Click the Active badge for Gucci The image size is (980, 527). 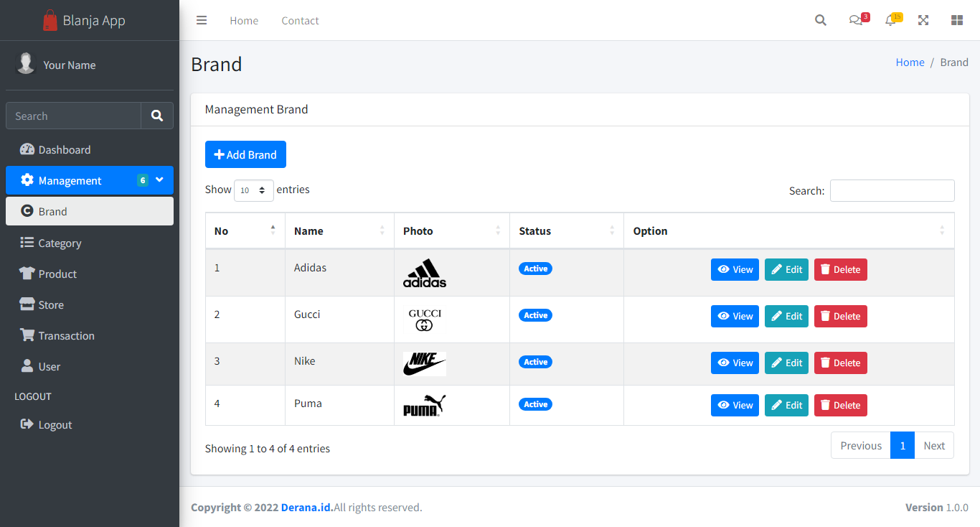[535, 315]
